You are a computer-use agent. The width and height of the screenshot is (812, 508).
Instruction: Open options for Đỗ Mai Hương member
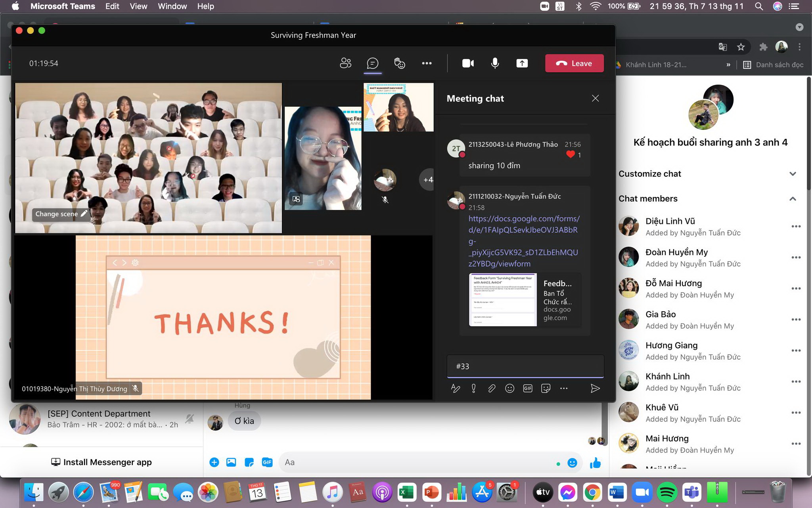(796, 289)
